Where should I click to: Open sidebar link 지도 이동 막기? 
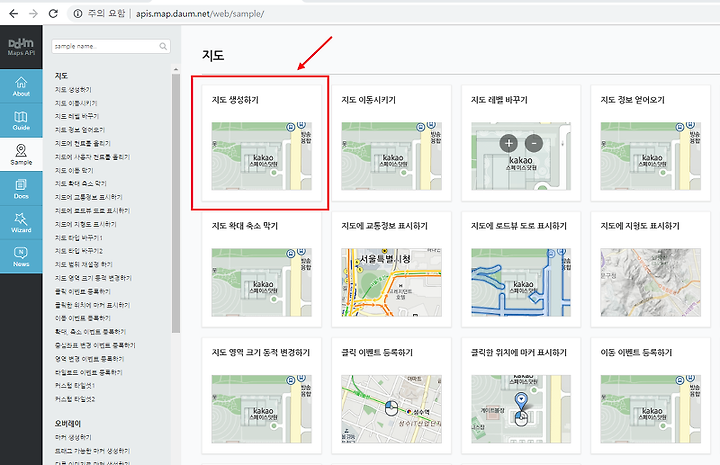(x=74, y=170)
